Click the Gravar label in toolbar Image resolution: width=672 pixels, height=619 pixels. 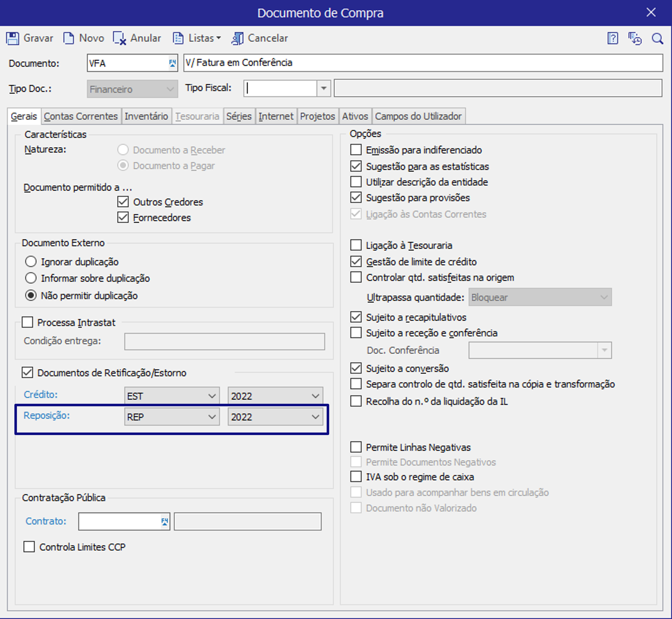click(x=38, y=38)
